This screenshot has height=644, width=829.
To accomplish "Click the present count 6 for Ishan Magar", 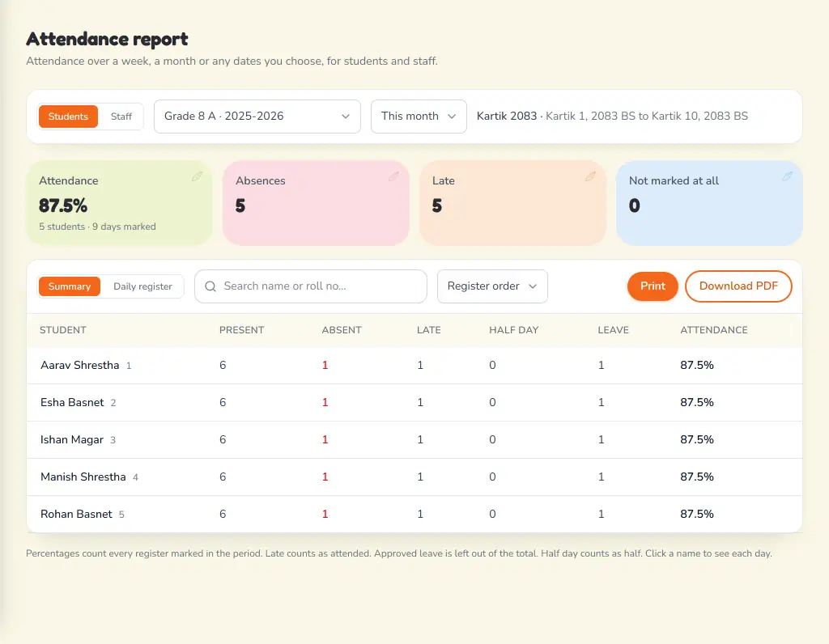I will click(x=223, y=439).
